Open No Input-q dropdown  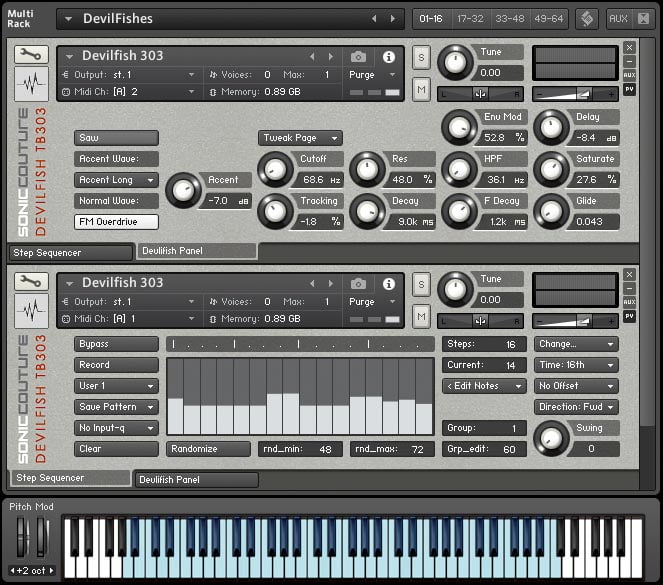116,428
